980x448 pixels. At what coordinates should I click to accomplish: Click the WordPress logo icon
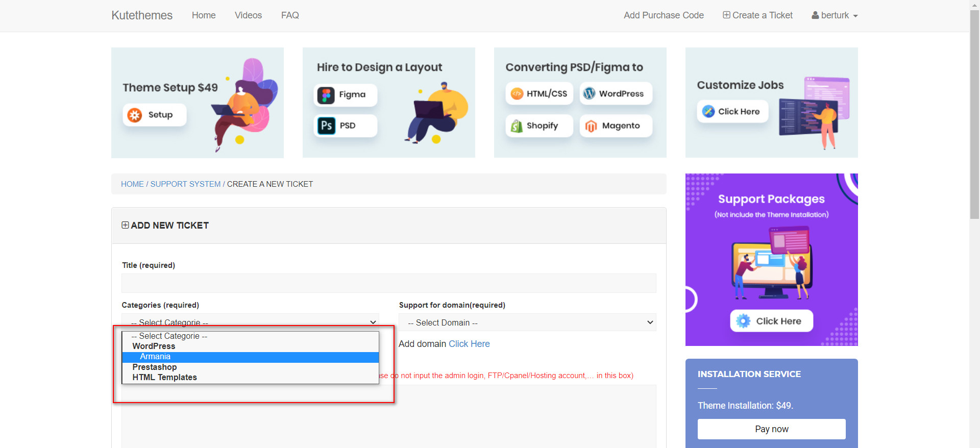coord(590,93)
